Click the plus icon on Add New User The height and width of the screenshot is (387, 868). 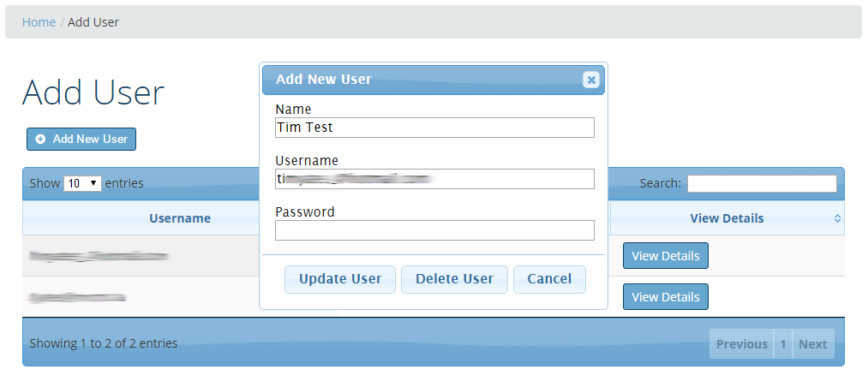pos(40,139)
